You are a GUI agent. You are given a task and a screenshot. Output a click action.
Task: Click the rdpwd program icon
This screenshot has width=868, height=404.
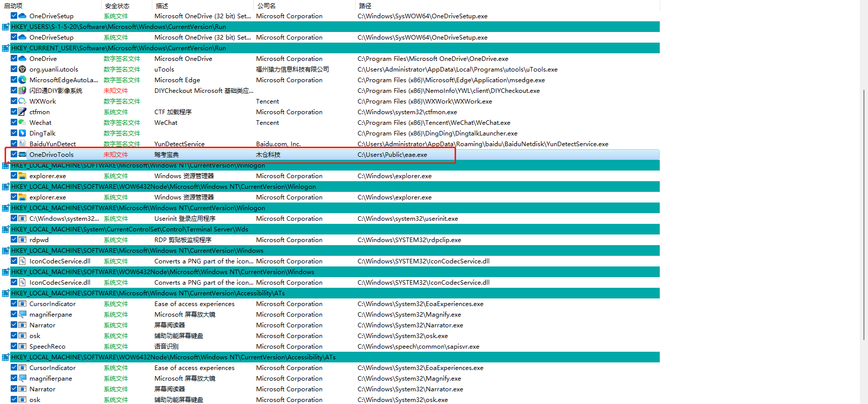click(22, 240)
